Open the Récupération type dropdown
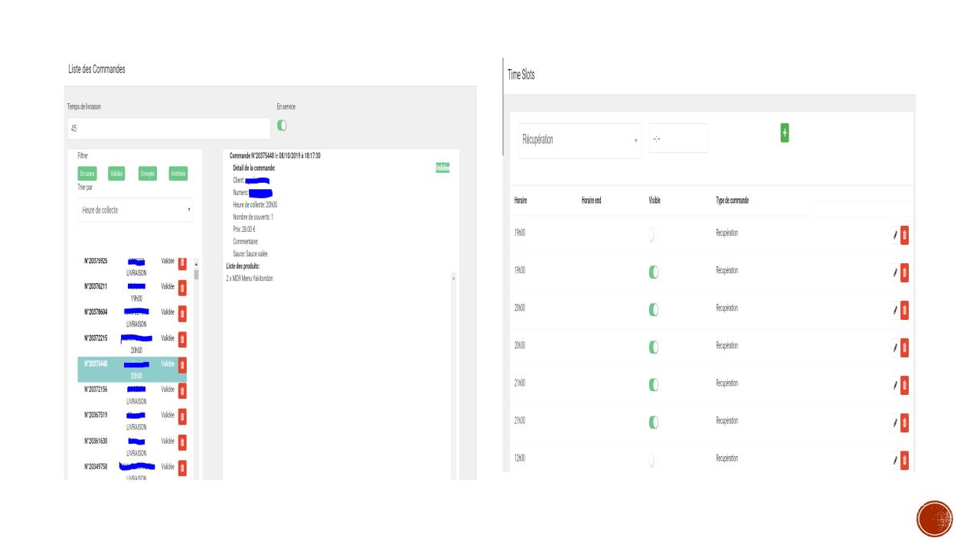This screenshot has width=980, height=551. coord(580,140)
